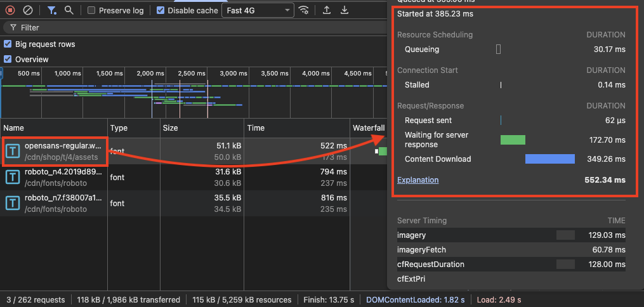Clear the network log
644x307 pixels.
tap(28, 10)
